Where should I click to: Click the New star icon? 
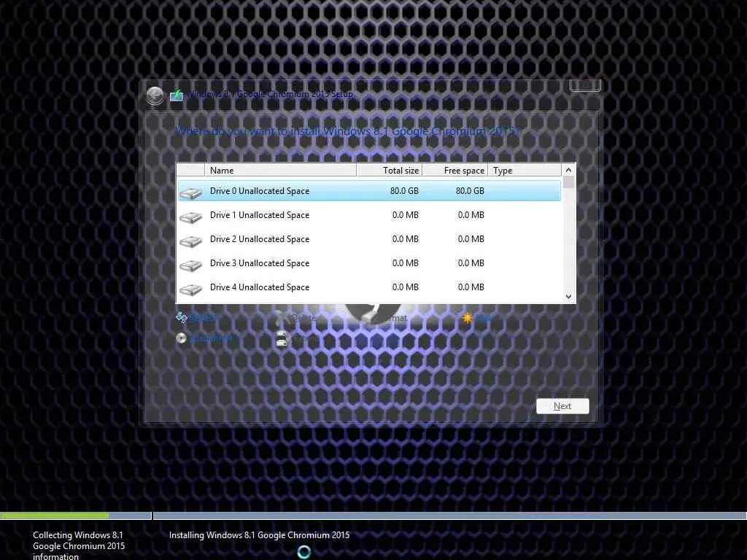coord(467,318)
